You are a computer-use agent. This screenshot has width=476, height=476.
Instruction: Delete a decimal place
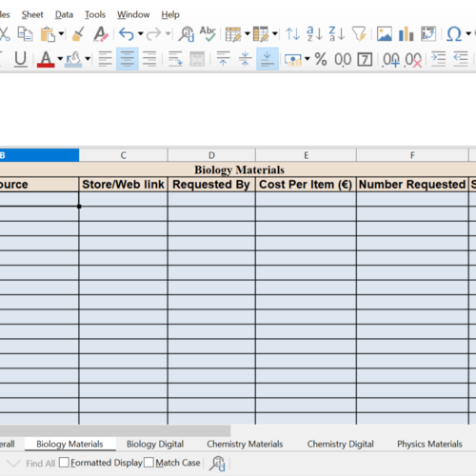coord(413,59)
